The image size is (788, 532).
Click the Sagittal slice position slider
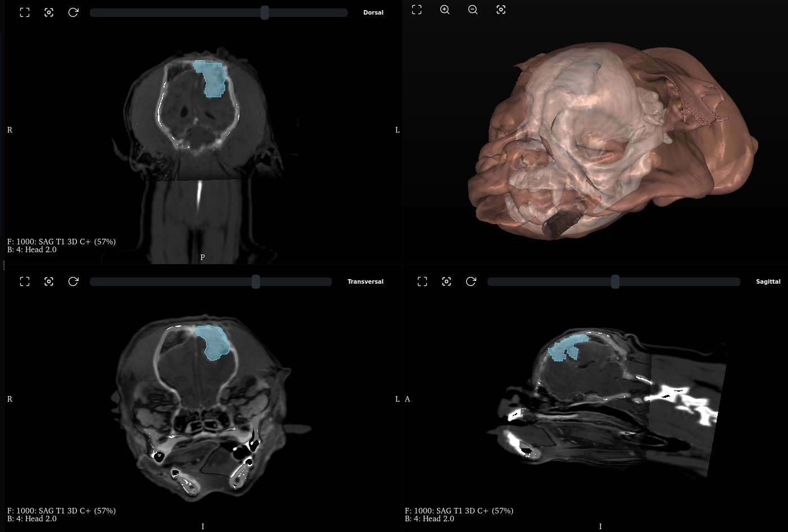point(614,281)
